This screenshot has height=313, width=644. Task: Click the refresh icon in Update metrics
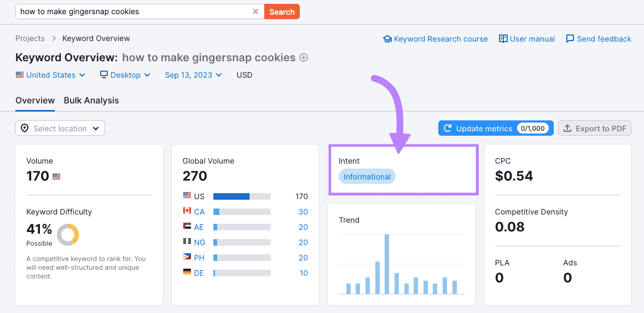tap(448, 128)
